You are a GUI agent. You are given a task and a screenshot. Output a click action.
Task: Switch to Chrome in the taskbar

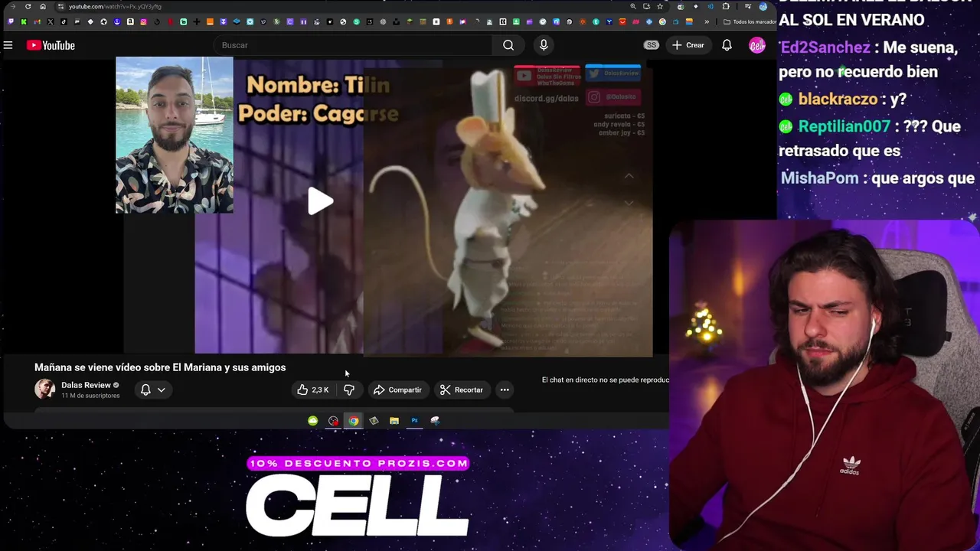click(x=354, y=420)
